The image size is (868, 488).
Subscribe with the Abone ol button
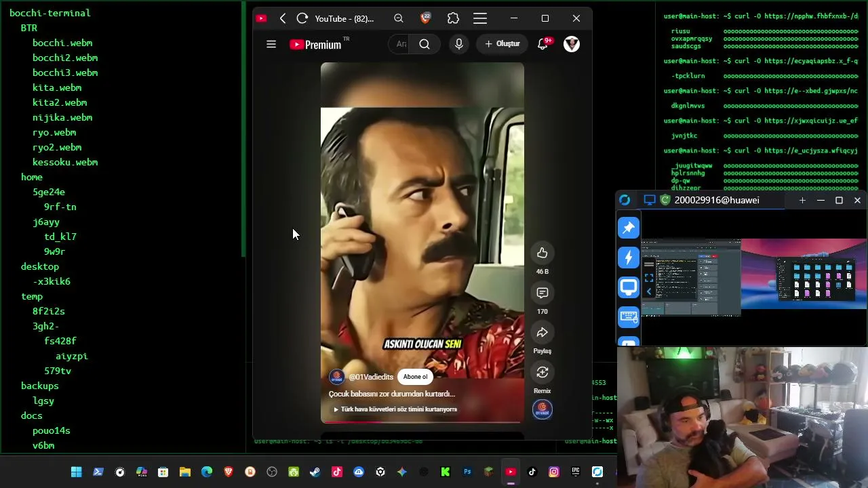(x=416, y=377)
